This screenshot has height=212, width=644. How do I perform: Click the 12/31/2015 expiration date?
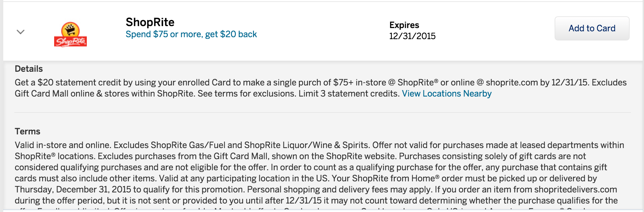412,36
